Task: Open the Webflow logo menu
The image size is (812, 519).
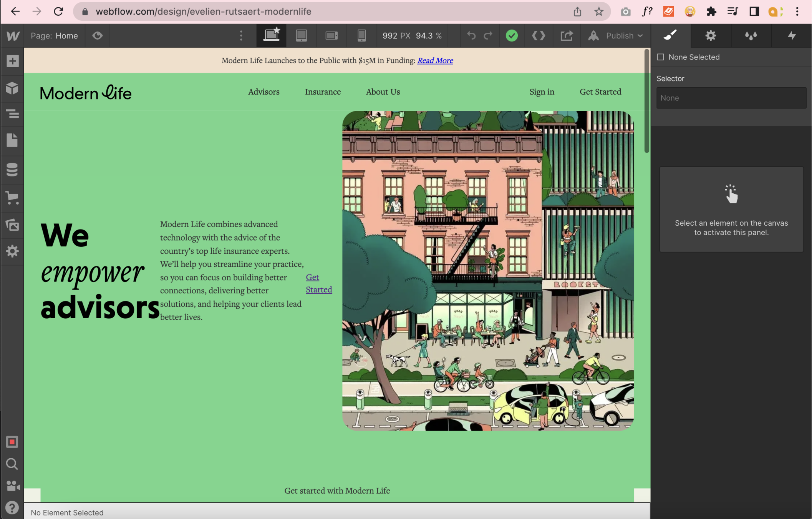Action: [13, 36]
